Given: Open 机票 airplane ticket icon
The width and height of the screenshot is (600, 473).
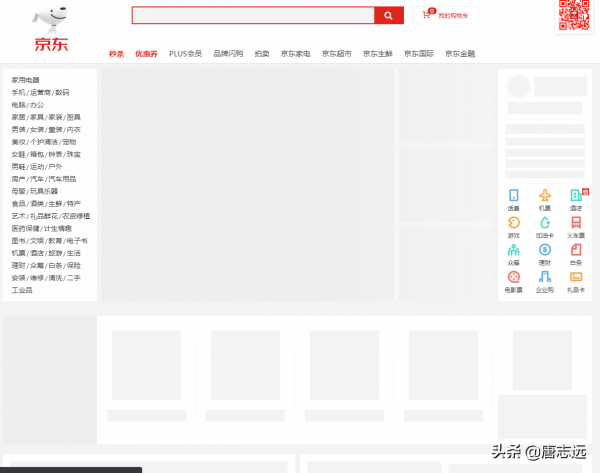Looking at the screenshot, I should click(x=545, y=195).
